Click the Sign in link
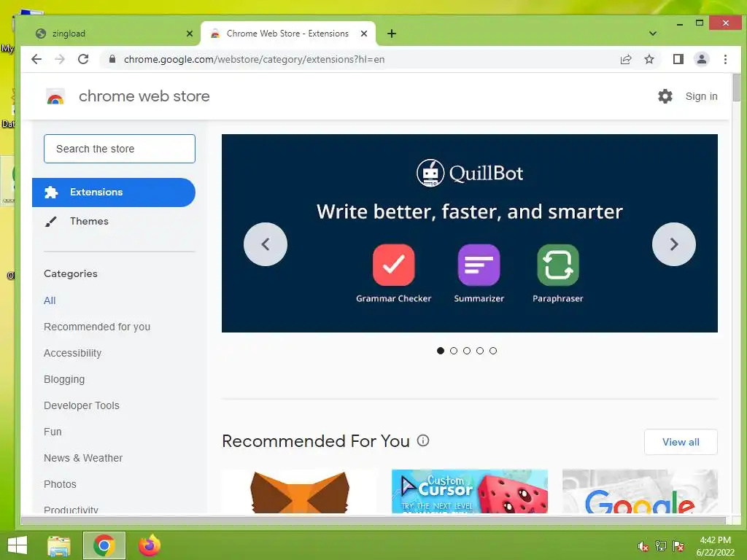 pyautogui.click(x=701, y=96)
